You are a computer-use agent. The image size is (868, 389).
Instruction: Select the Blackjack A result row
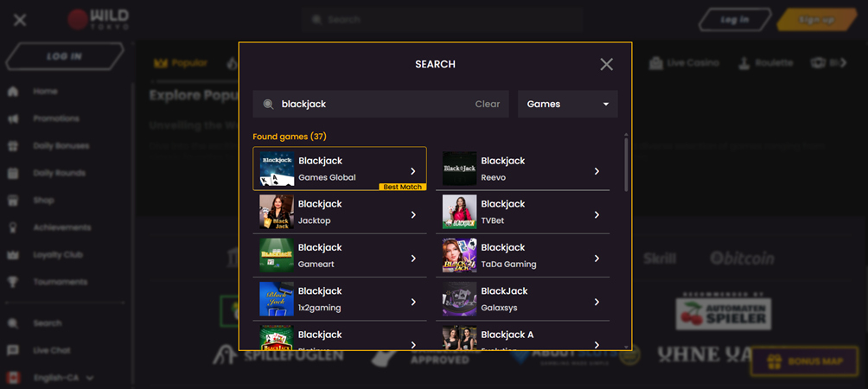click(522, 337)
